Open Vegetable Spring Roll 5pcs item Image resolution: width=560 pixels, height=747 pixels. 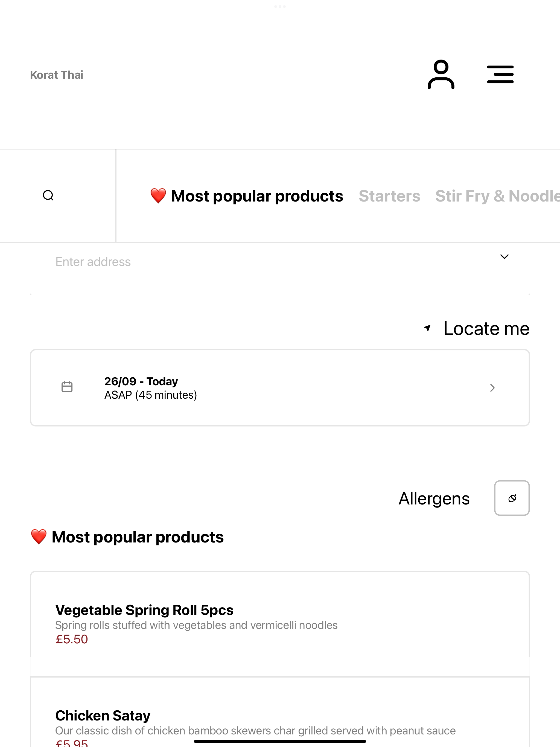pyautogui.click(x=280, y=624)
